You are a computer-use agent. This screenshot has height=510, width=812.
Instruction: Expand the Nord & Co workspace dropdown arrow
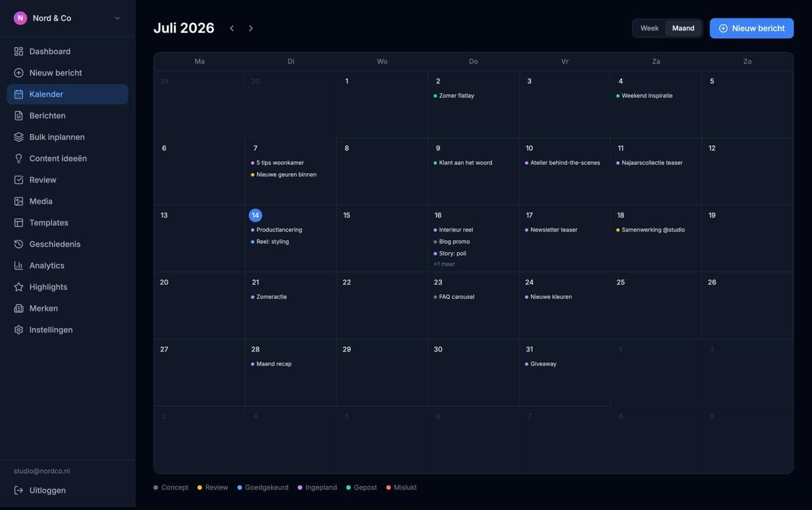click(x=117, y=18)
